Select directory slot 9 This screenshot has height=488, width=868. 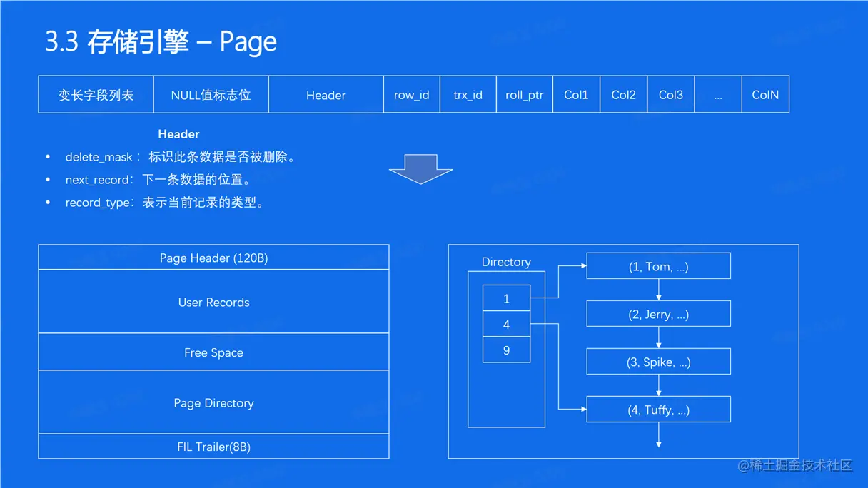[506, 350]
